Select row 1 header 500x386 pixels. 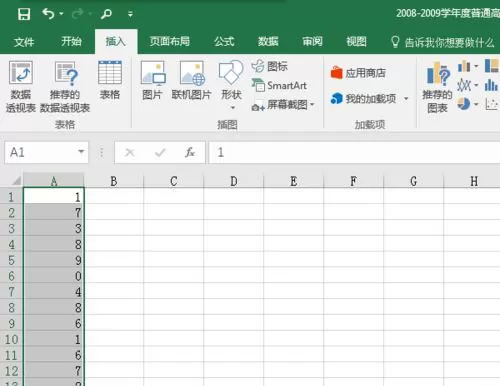point(11,197)
